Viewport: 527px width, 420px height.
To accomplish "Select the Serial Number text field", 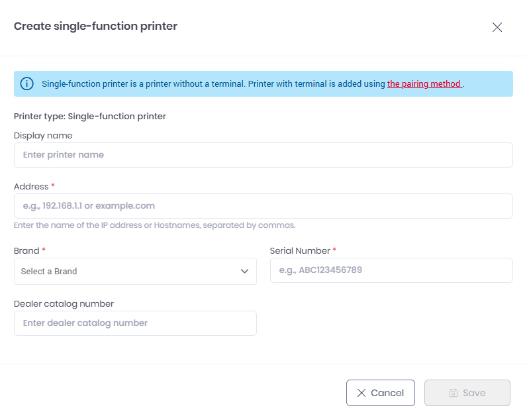I will [391, 270].
